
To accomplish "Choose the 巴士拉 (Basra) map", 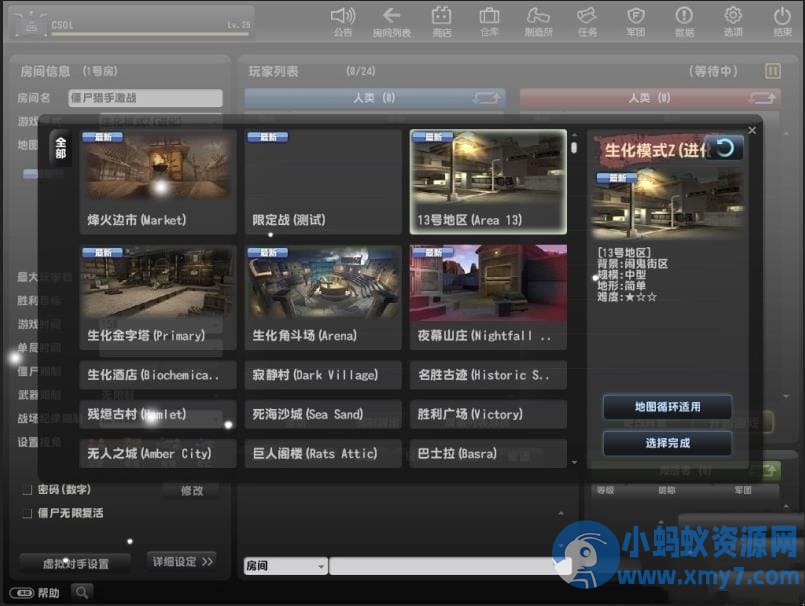I will 488,453.
